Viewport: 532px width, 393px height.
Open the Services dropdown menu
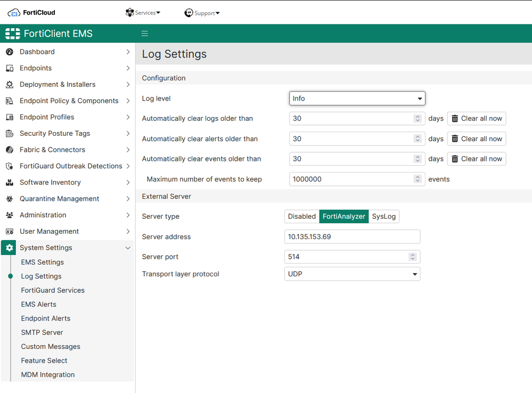tap(143, 13)
